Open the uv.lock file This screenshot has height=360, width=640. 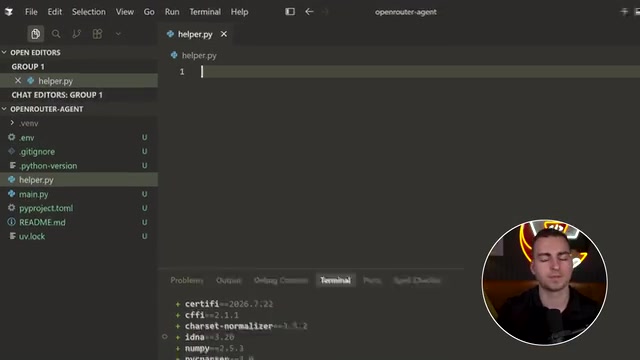coord(79,236)
